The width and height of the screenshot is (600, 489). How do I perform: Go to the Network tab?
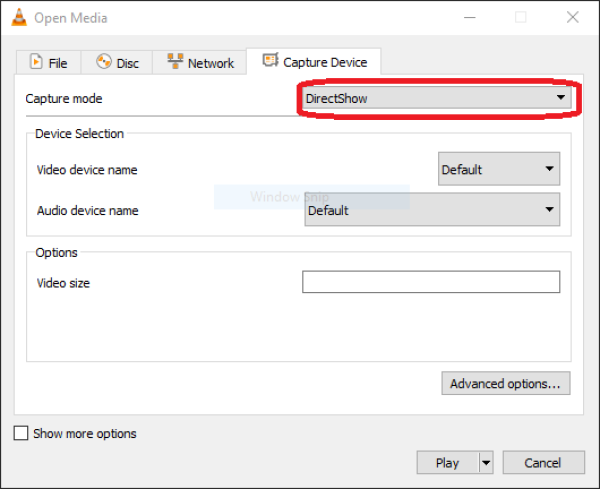(x=200, y=62)
